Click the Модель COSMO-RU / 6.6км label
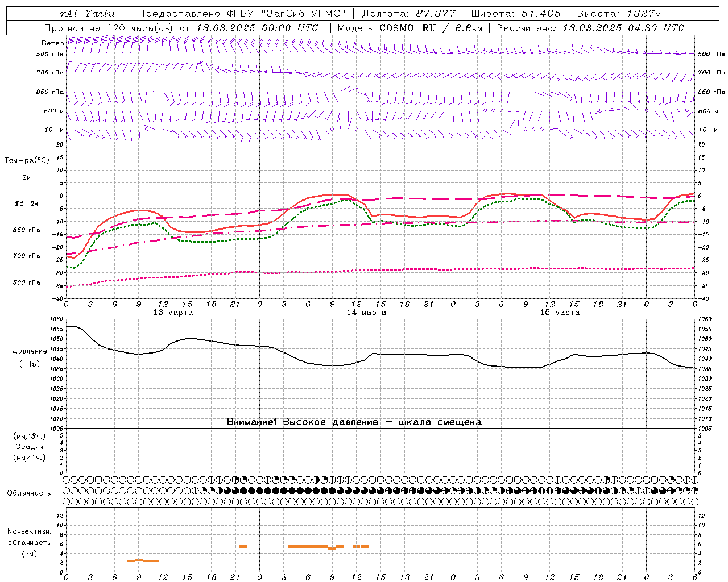The width and height of the screenshot is (728, 582). click(x=410, y=28)
